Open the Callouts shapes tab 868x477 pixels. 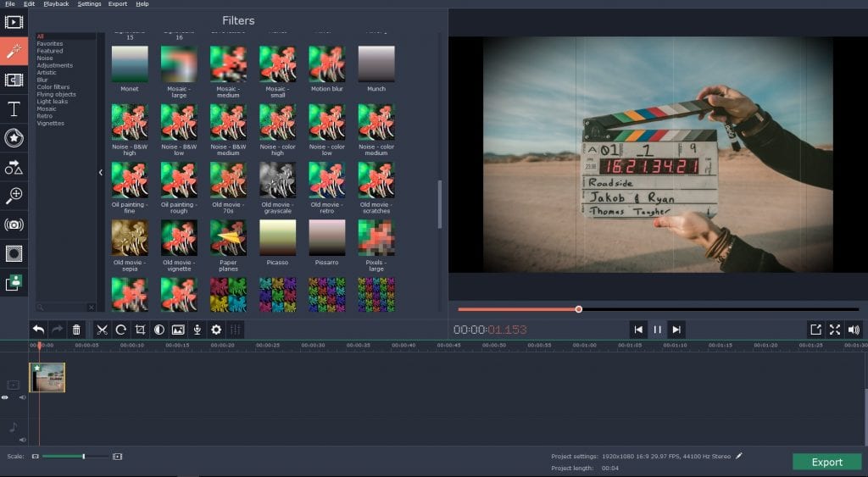point(14,167)
